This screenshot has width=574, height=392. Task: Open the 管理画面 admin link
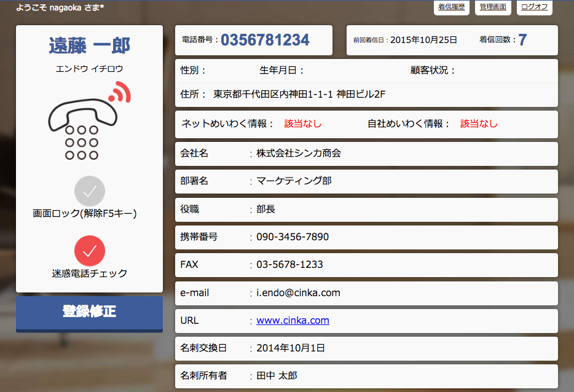coord(493,7)
